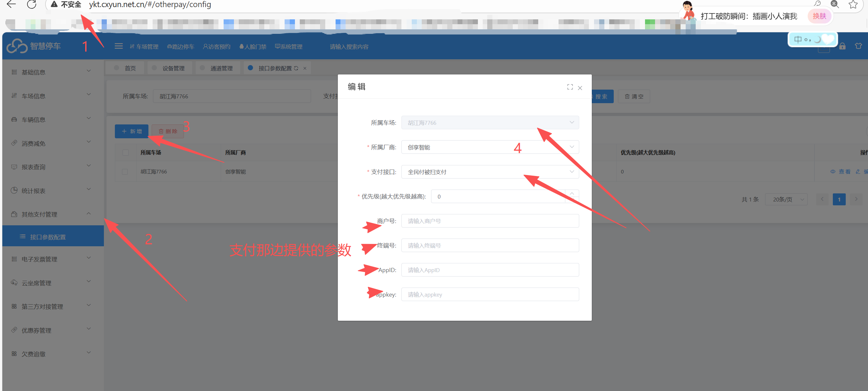Open the 20条/页 page size dropdown
Screen dimensions: 868x391
[786, 199]
